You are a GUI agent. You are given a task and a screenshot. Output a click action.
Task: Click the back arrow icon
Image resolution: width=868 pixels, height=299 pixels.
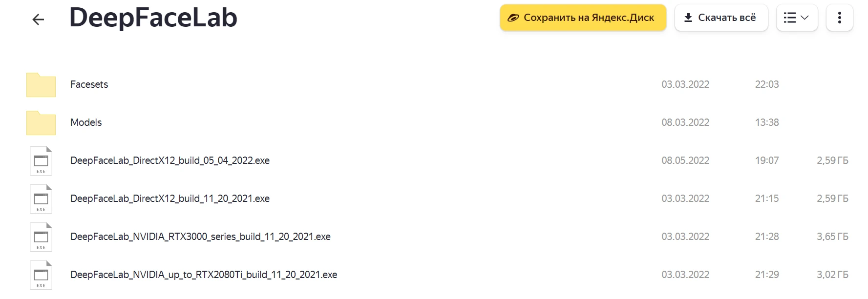[x=38, y=20]
